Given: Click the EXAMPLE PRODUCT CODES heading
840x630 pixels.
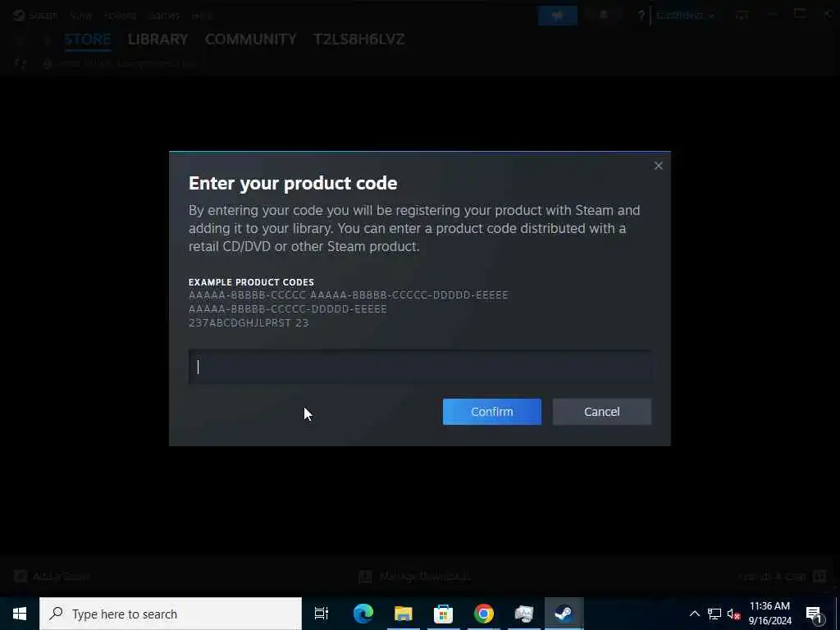Looking at the screenshot, I should 251,282.
